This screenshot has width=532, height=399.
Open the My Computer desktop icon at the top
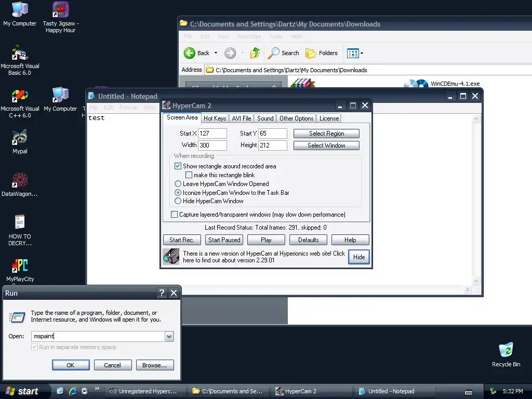20,14
